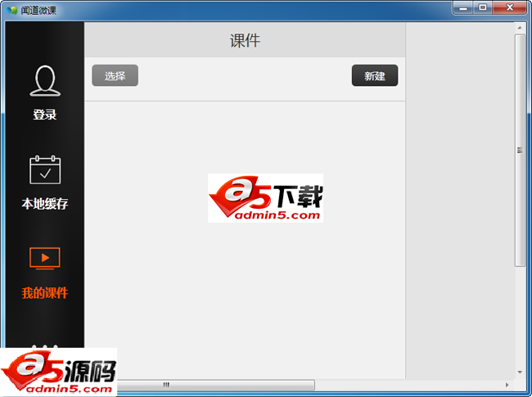532x397 pixels.
Task: Click the login user avatar icon
Action: (45, 81)
